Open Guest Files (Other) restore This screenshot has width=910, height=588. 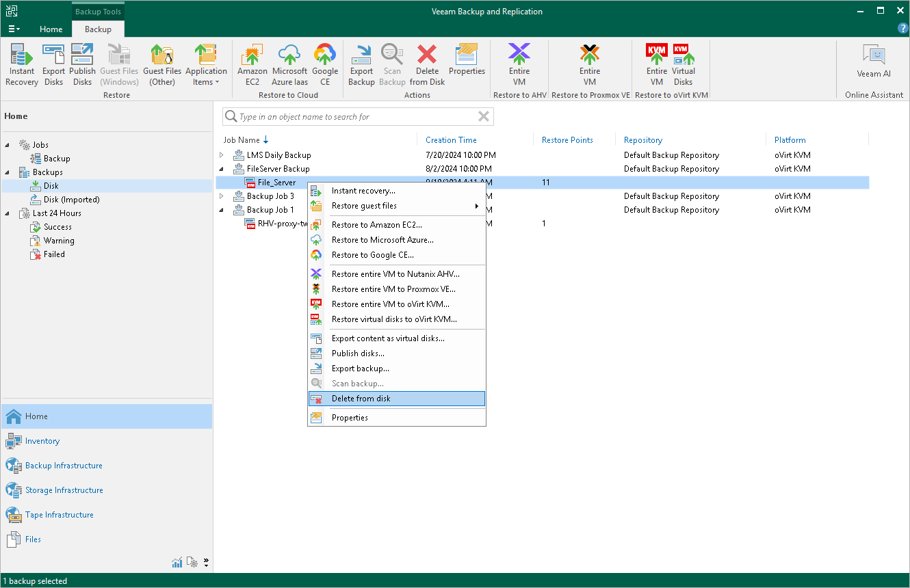click(162, 65)
